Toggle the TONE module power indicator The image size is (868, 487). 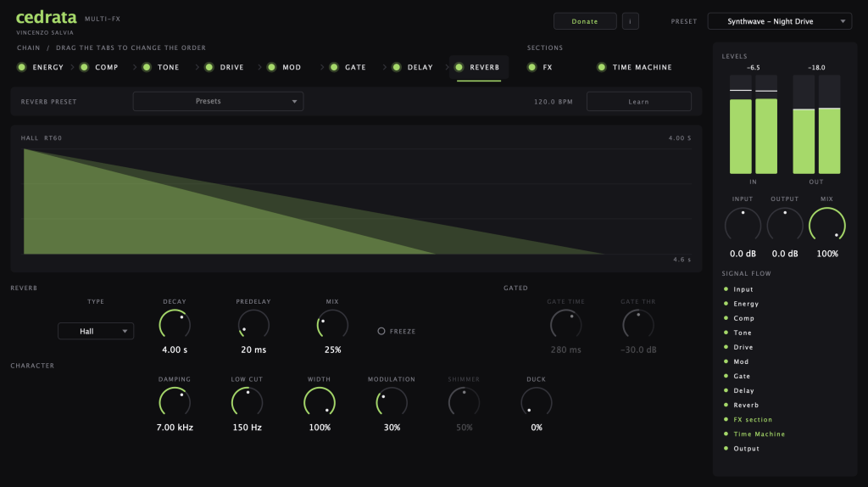point(147,67)
